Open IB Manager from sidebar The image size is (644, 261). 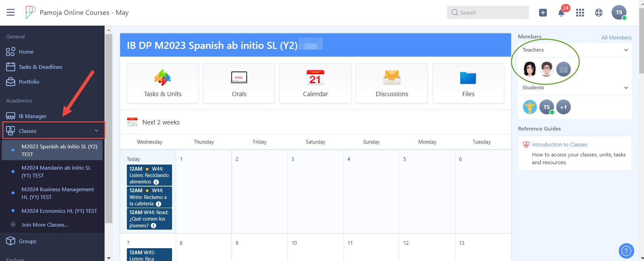[32, 116]
